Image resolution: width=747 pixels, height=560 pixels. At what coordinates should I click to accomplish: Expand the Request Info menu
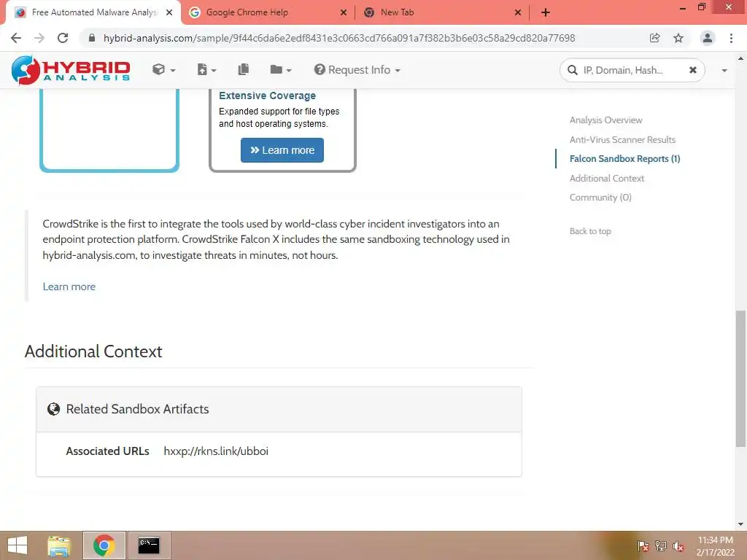click(357, 70)
